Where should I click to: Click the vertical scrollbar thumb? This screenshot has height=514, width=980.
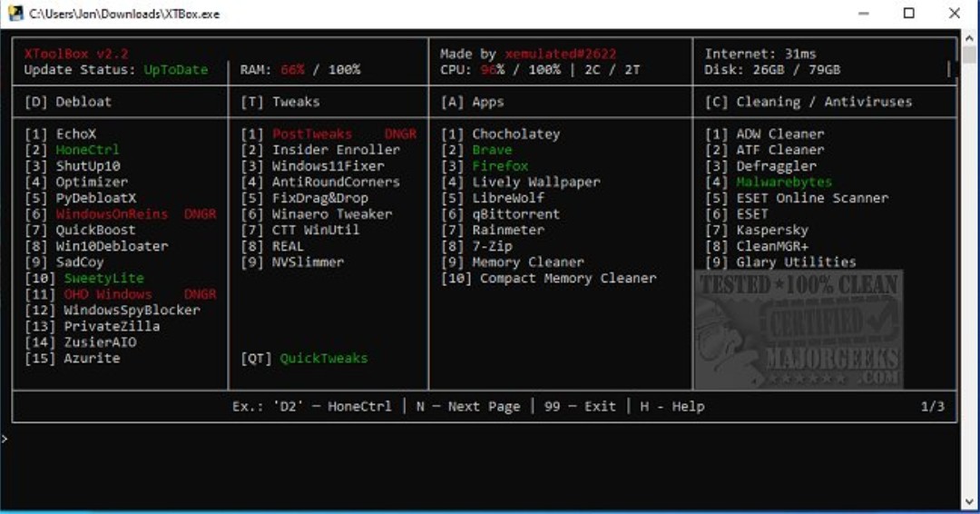coord(969,54)
